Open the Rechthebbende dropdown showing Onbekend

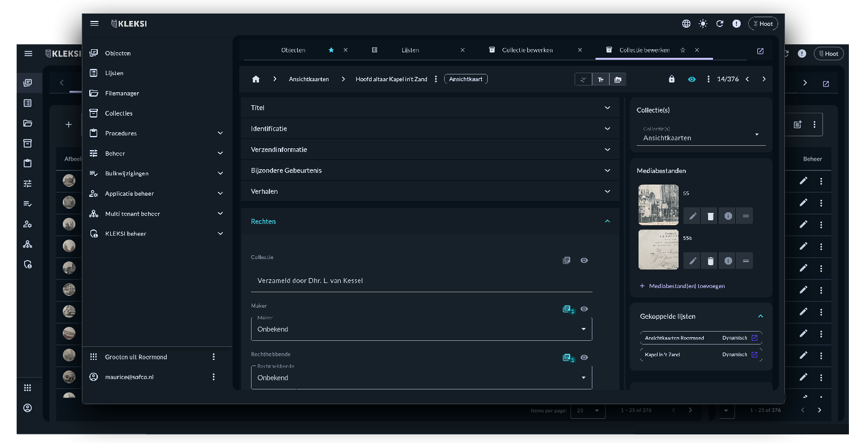[421, 378]
